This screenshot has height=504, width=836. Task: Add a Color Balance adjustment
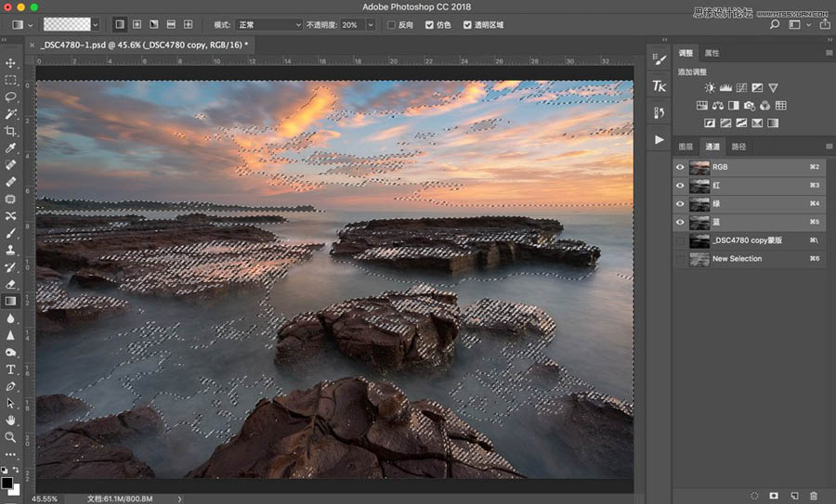(718, 106)
